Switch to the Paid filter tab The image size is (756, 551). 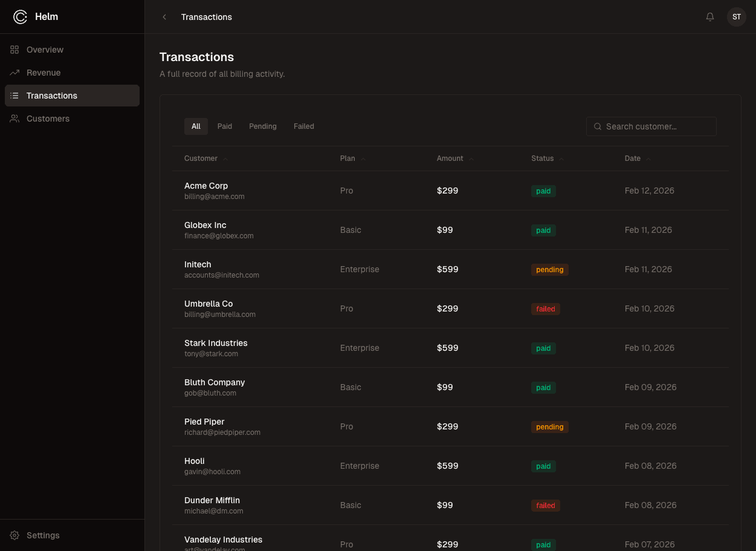click(x=225, y=126)
